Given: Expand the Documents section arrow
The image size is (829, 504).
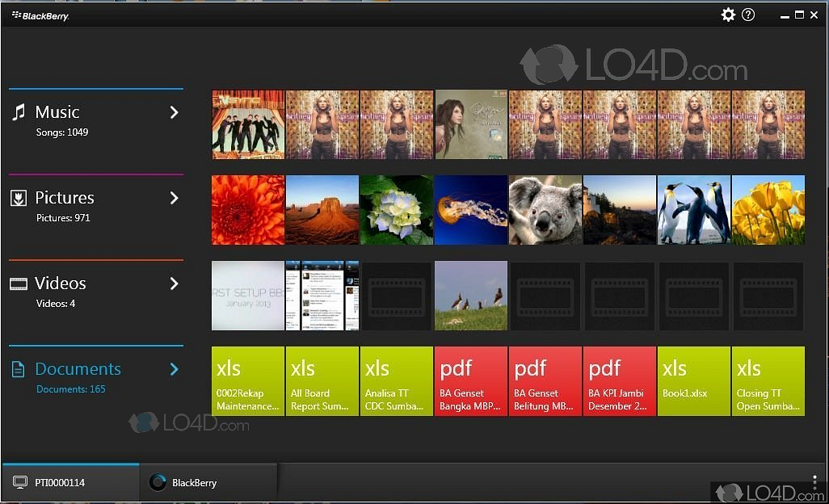Looking at the screenshot, I should 174,369.
